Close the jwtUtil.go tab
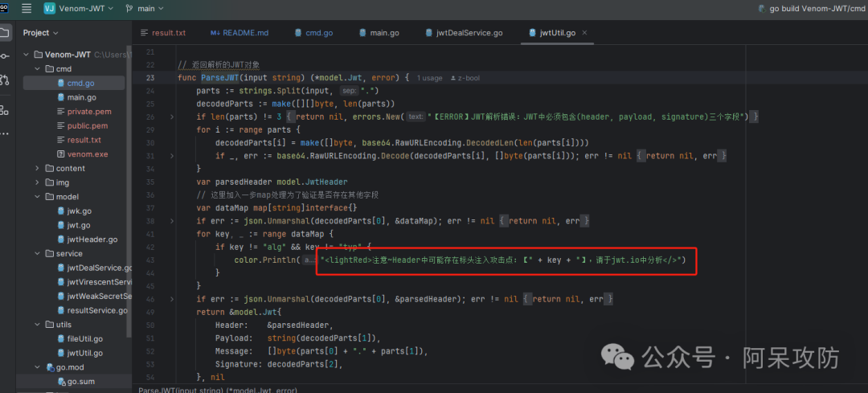Viewport: 868px width, 393px height. tap(584, 33)
